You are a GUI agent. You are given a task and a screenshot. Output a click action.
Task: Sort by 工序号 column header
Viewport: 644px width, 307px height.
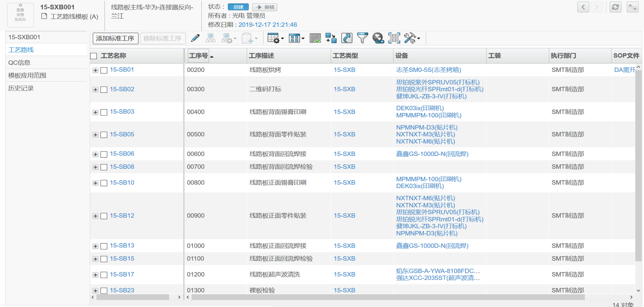tap(198, 56)
